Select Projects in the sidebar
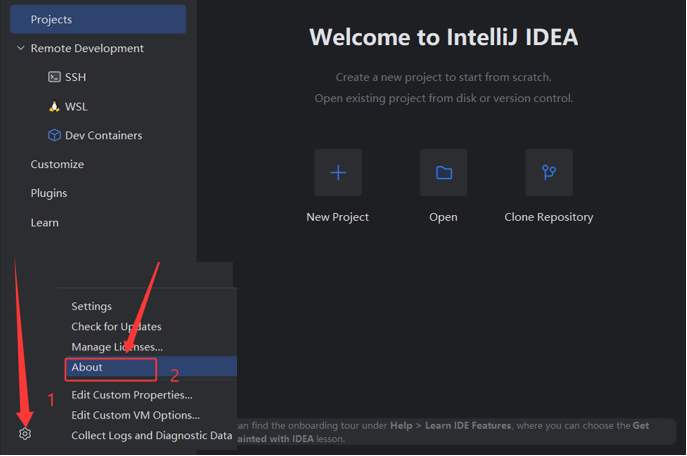 98,19
